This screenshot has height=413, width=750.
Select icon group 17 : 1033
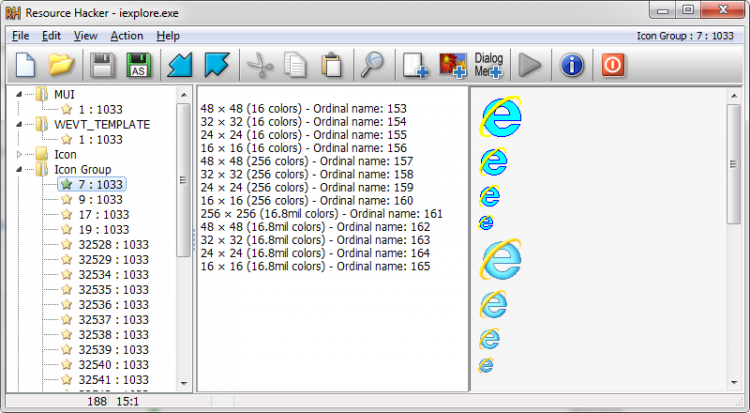(x=104, y=214)
